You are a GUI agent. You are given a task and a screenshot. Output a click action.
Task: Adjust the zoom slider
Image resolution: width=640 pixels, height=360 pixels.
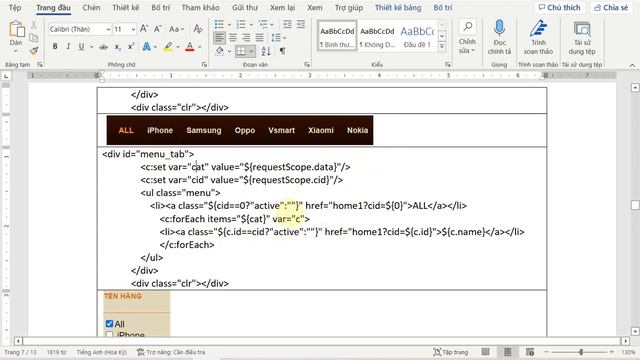[x=580, y=352]
